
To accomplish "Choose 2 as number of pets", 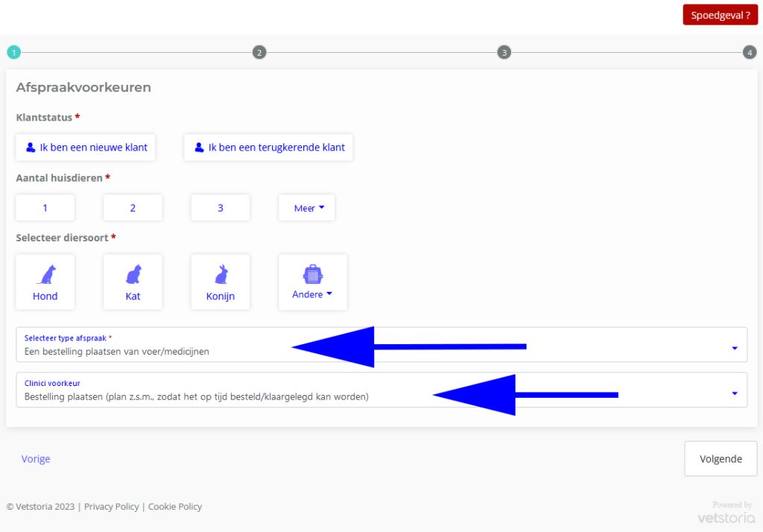I will click(133, 208).
